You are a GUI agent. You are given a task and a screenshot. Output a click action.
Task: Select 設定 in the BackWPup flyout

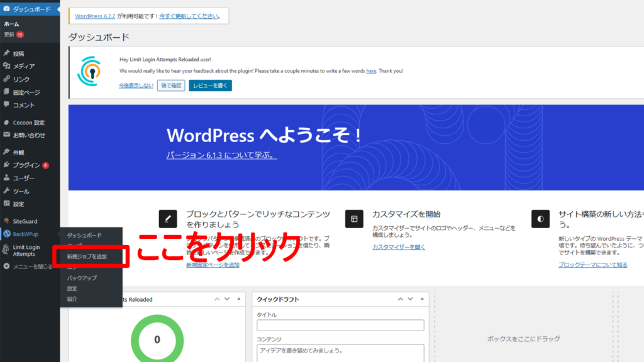pos(72,288)
